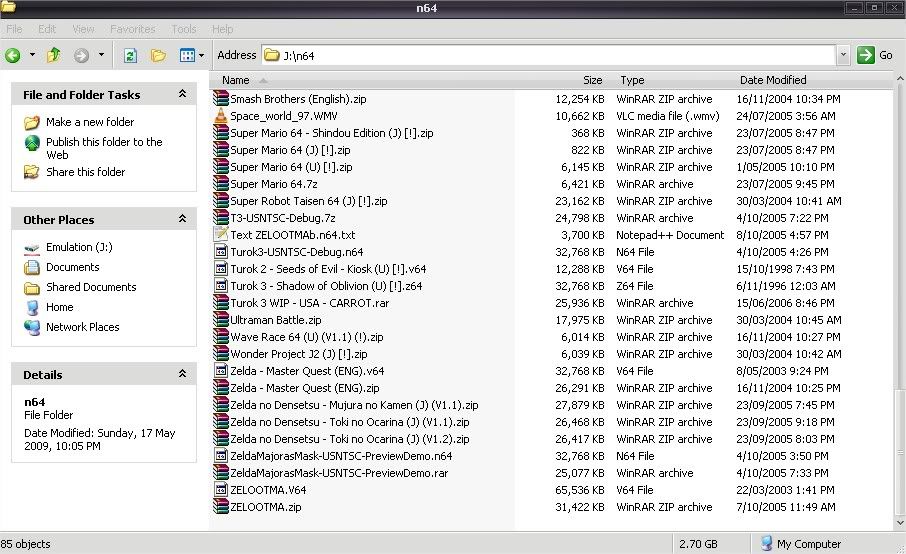Select the ZELOOTMA.V64 file icon
The height and width of the screenshot is (554, 906).
coord(221,490)
